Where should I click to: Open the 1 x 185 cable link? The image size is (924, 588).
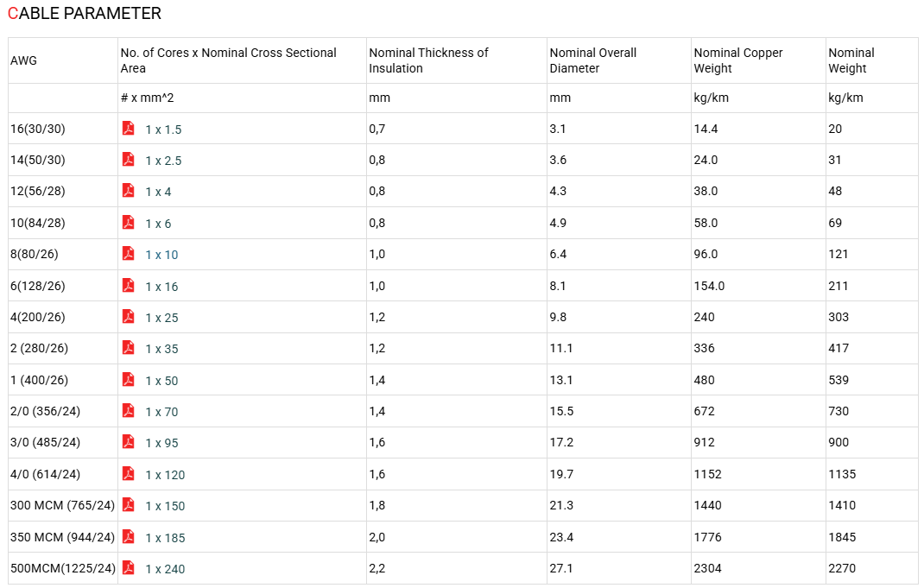(165, 538)
